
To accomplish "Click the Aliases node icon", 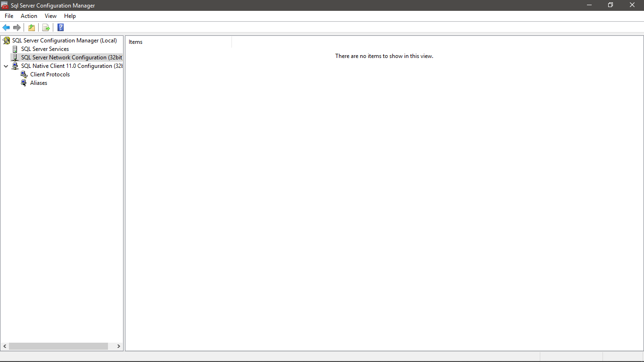I will tap(24, 83).
